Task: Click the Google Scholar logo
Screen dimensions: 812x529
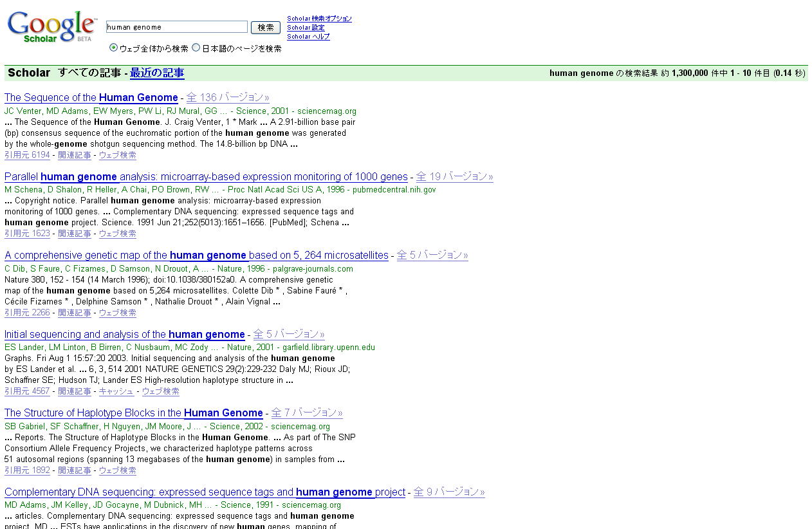Action: coord(51,27)
